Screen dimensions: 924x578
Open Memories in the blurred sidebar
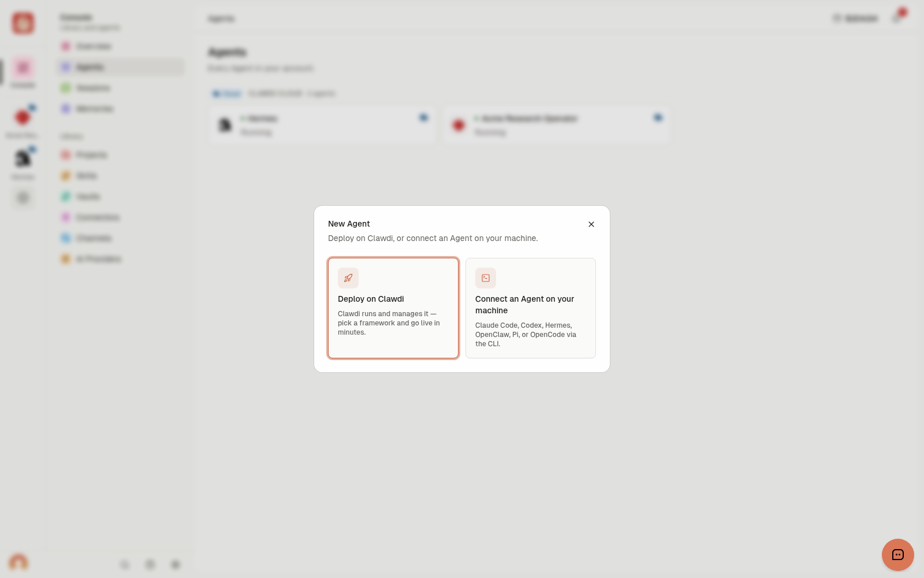tap(121, 109)
